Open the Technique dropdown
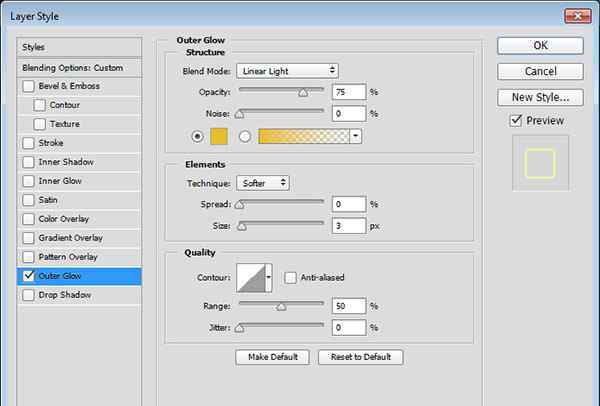Screen dimensions: 600x406 [x=263, y=183]
